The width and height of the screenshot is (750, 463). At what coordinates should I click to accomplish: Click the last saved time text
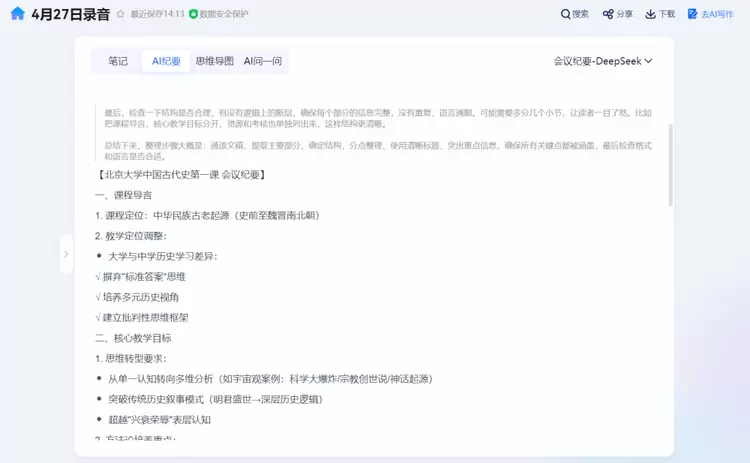[157, 15]
